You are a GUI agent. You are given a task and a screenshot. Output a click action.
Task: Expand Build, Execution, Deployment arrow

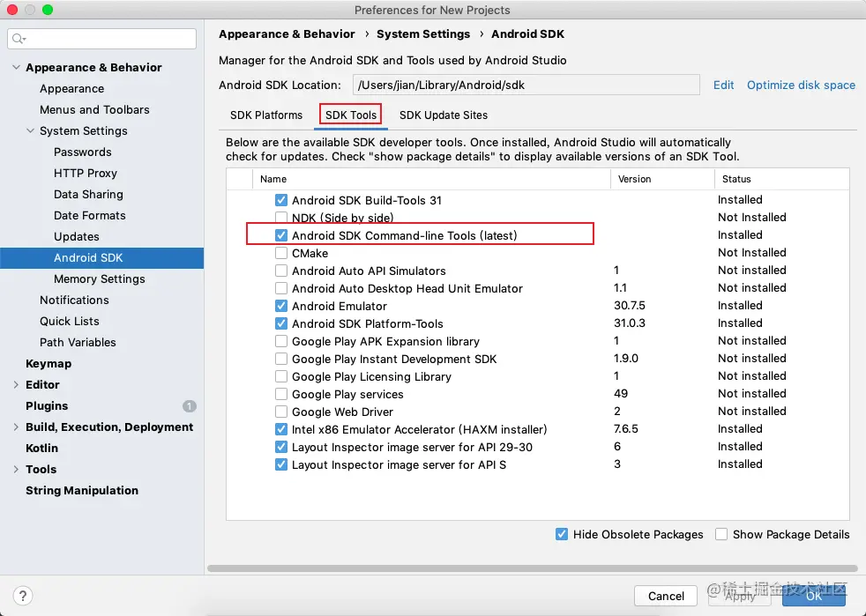[x=16, y=427]
